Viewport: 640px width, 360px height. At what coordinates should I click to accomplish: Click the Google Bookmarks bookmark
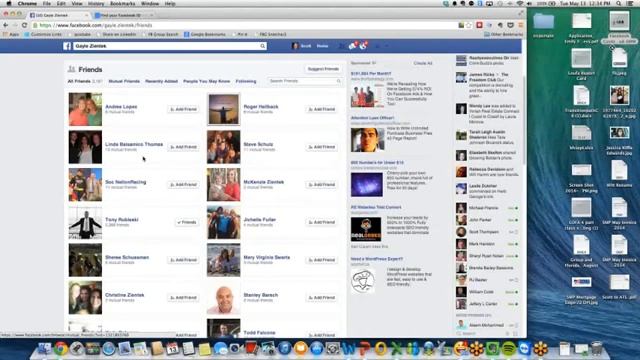point(205,34)
